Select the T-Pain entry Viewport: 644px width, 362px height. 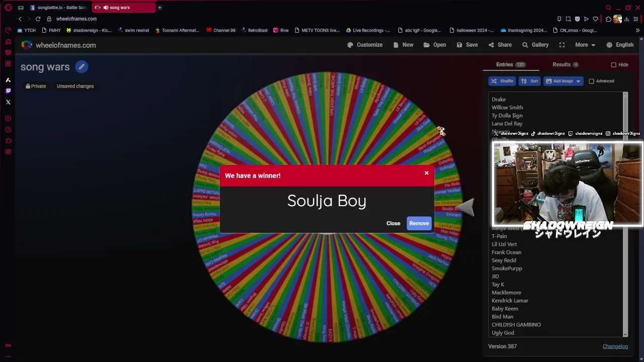(x=499, y=236)
